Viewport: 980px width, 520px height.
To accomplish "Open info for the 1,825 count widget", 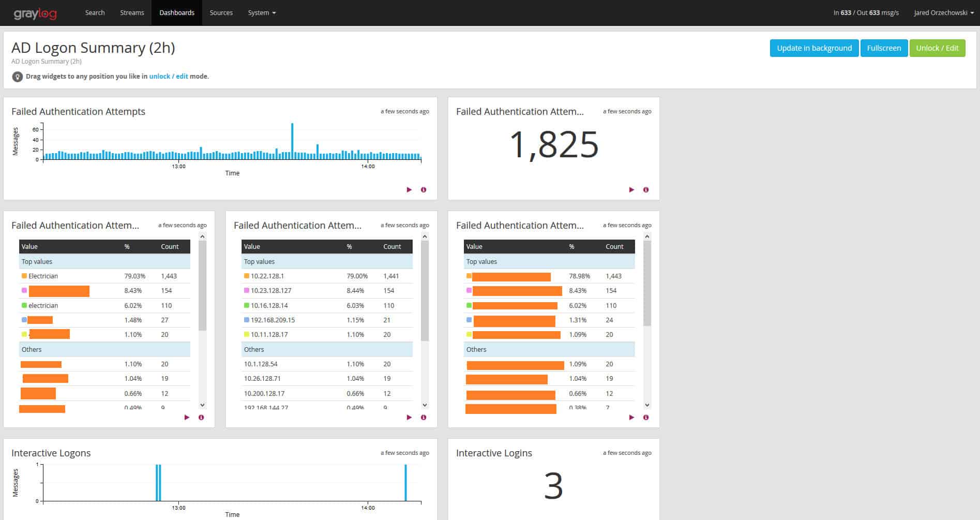I will (x=645, y=190).
